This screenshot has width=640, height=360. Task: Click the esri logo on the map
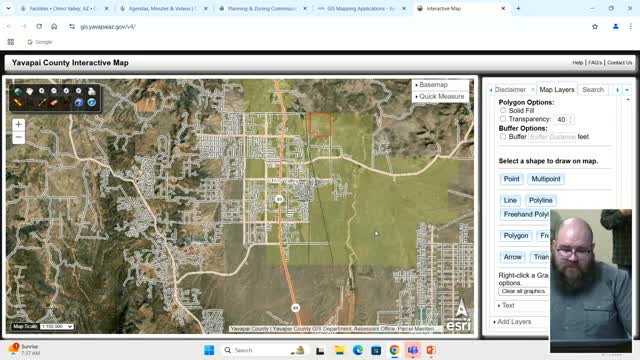(x=458, y=325)
